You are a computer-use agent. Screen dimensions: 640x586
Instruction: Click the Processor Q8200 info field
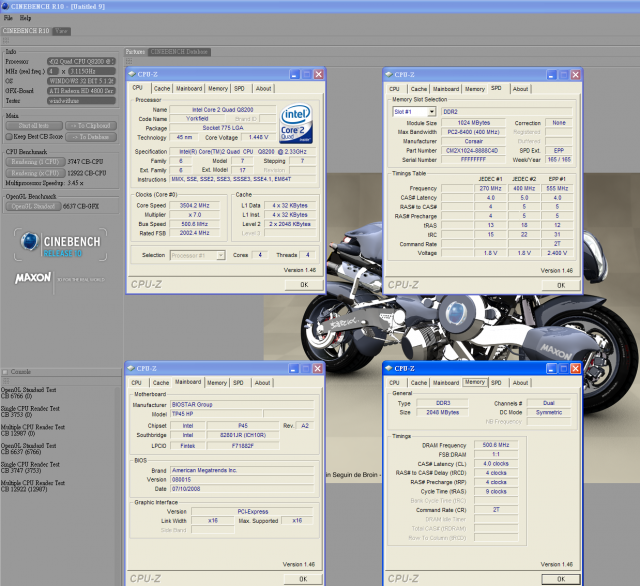[81, 62]
